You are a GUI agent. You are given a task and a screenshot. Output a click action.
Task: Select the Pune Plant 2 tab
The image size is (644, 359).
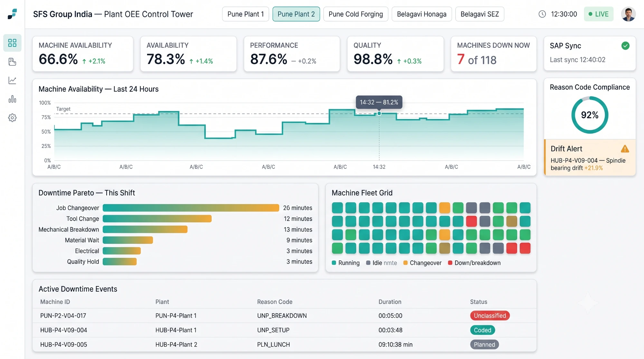pos(296,14)
